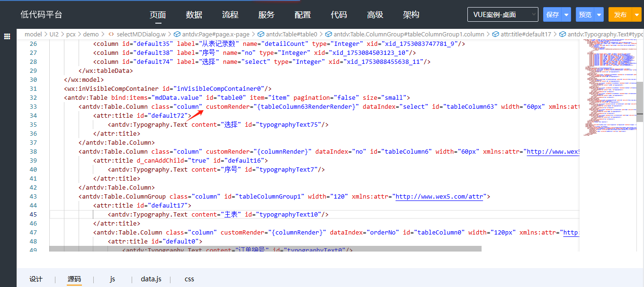This screenshot has height=287, width=644.
Task: Click the cube icon before antdv:Page#page.x-page
Action: pyautogui.click(x=177, y=34)
